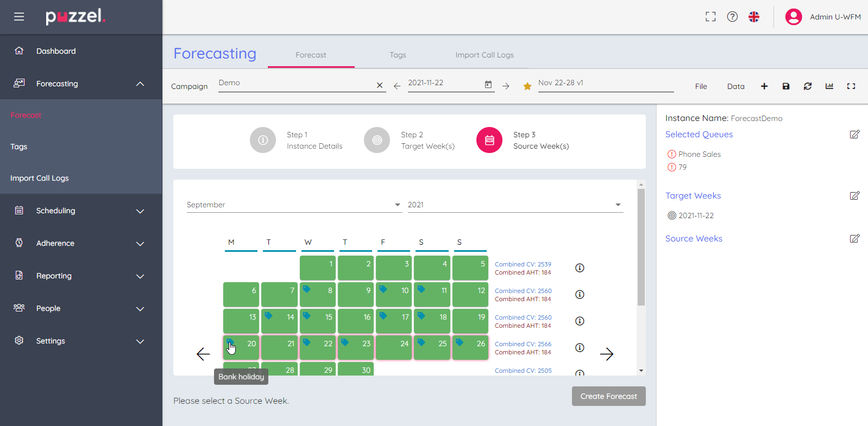Open the help question mark icon
868x426 pixels.
(732, 17)
